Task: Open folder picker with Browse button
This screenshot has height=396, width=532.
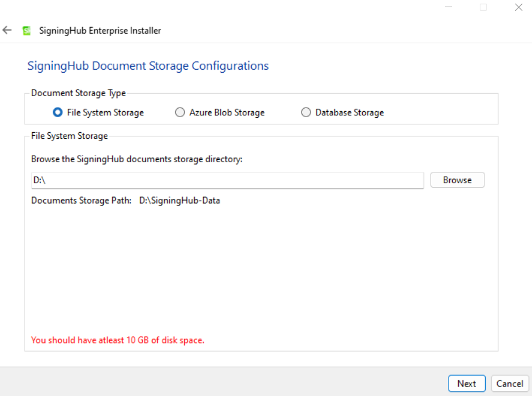Action: point(458,180)
